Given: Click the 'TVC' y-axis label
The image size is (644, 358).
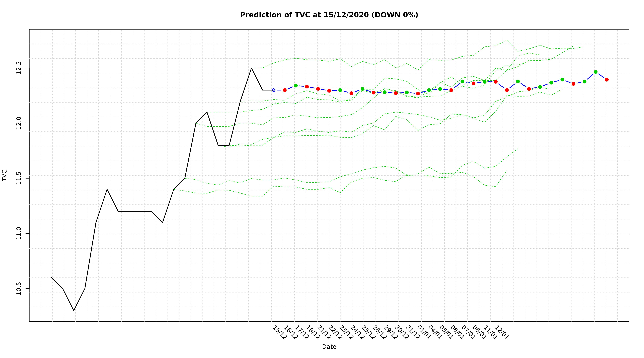Looking at the screenshot, I should click(5, 175).
